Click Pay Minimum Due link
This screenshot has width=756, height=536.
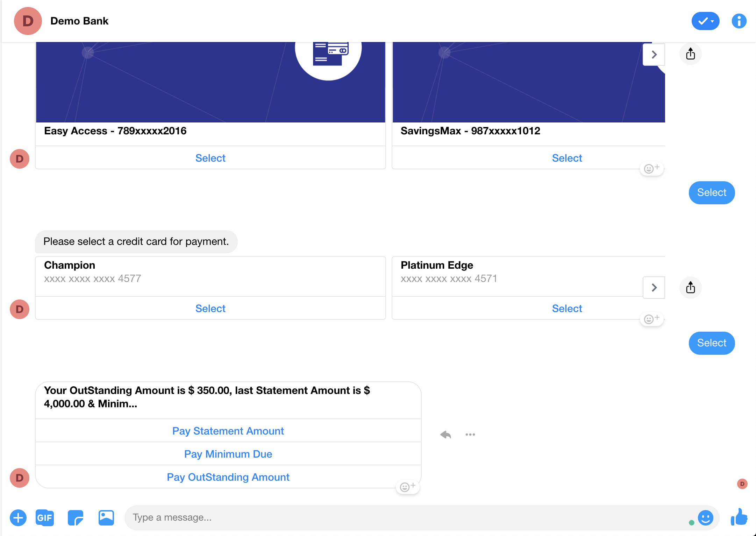click(x=228, y=454)
